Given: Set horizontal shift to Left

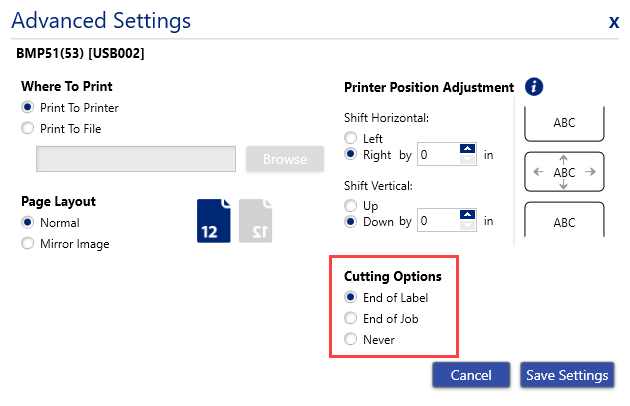Looking at the screenshot, I should pyautogui.click(x=350, y=138).
